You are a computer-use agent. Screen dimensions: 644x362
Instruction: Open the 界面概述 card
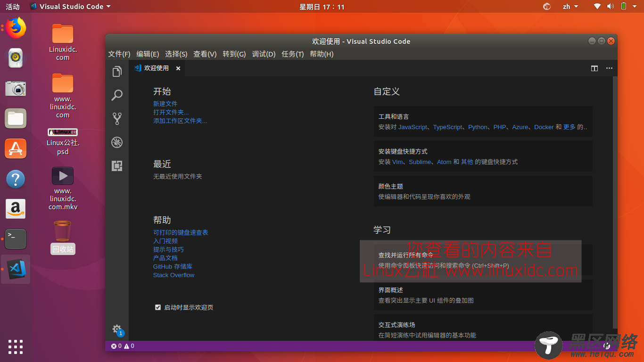(x=483, y=295)
